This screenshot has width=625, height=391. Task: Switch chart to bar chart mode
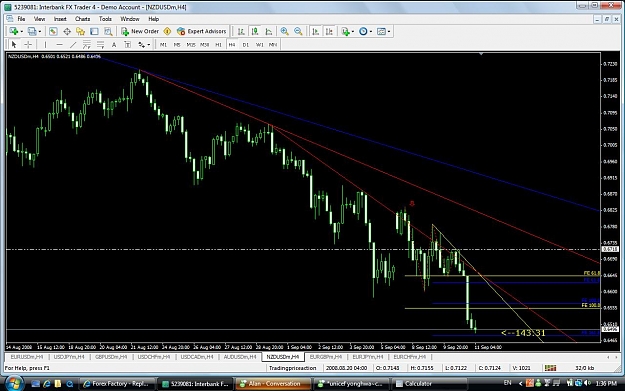point(241,31)
